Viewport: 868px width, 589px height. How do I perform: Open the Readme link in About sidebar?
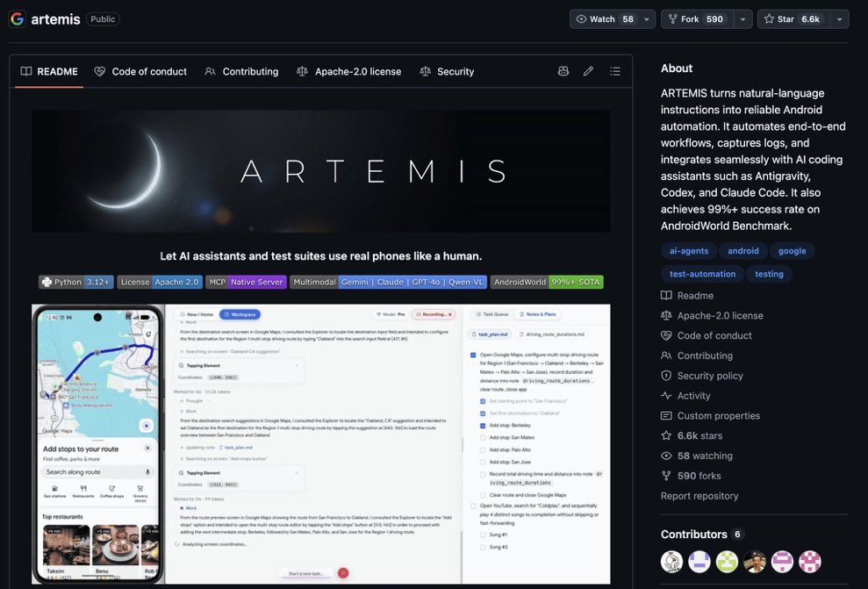click(687, 296)
